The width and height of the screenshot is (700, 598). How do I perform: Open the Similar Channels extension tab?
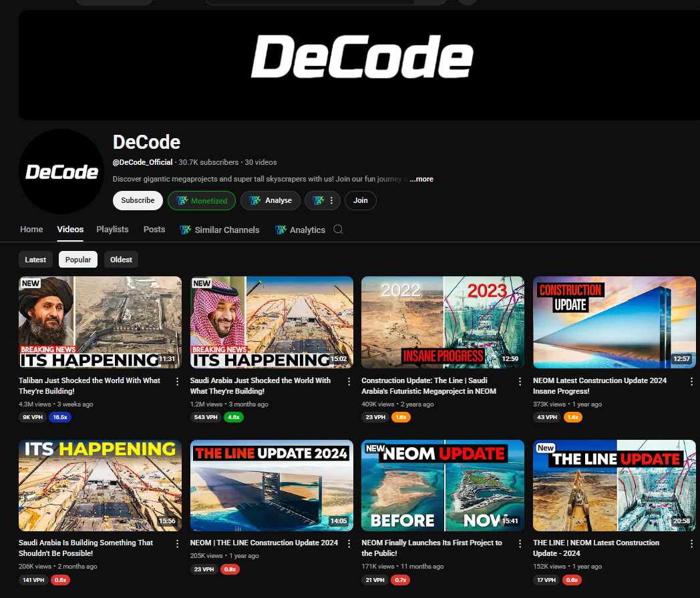[x=220, y=230]
